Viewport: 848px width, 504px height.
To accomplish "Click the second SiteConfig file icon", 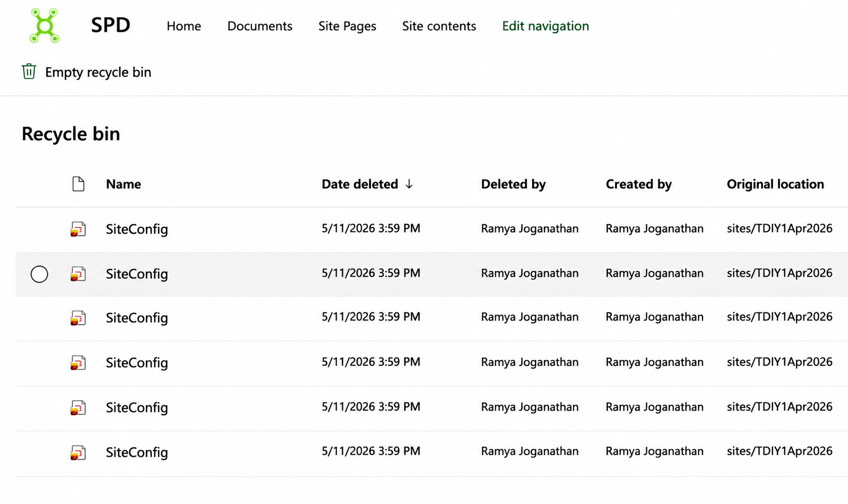I will coord(78,274).
